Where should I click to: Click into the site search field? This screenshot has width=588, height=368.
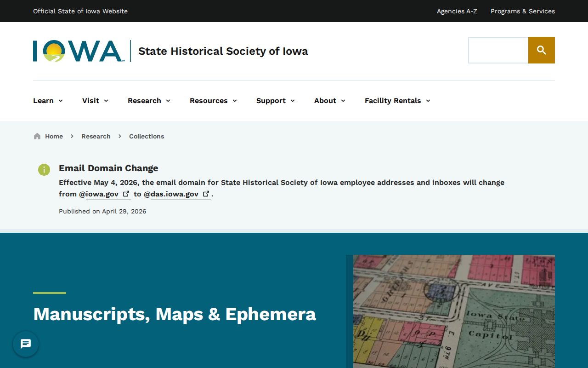[x=498, y=50]
